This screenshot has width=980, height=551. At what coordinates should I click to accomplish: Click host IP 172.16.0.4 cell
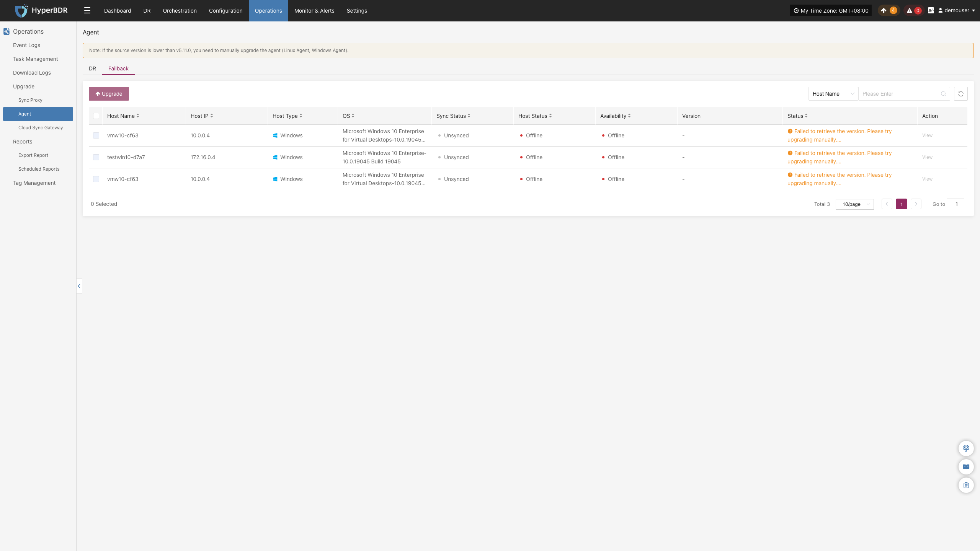(x=203, y=157)
